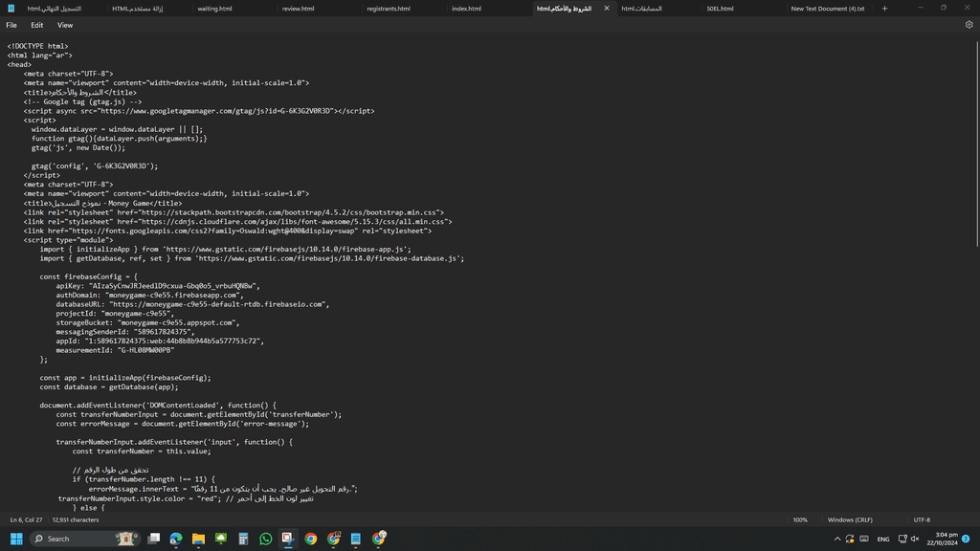The image size is (980, 551).
Task: Open the clock showing 3:04 pm
Action: [x=943, y=539]
